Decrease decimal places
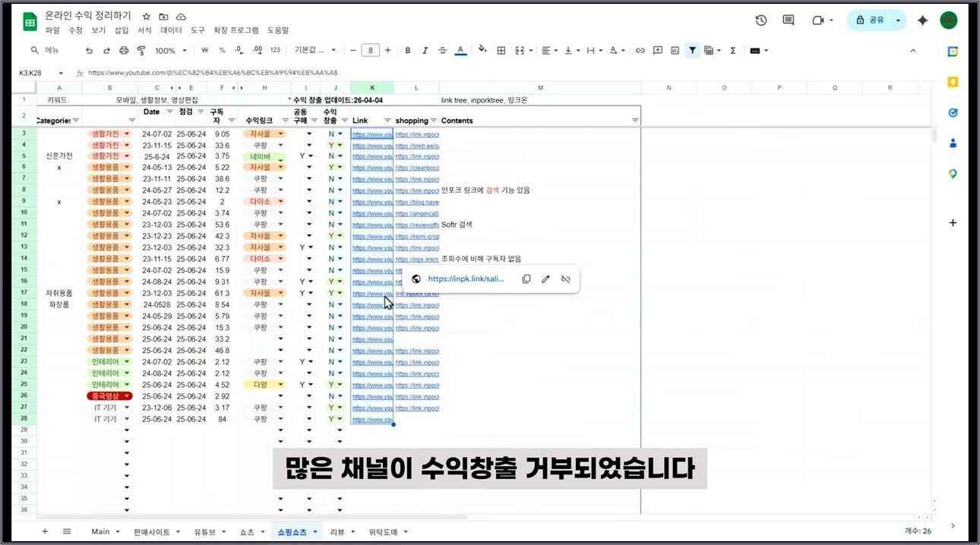Viewport: 980px width, 545px height. [239, 51]
